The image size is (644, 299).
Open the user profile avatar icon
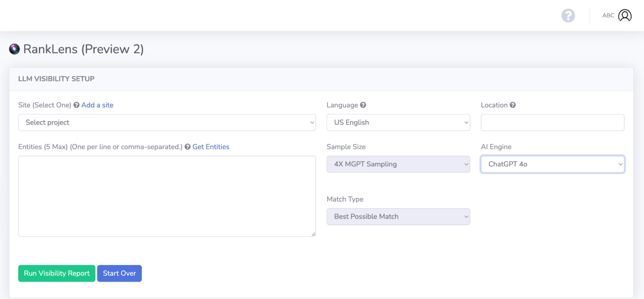pos(625,15)
